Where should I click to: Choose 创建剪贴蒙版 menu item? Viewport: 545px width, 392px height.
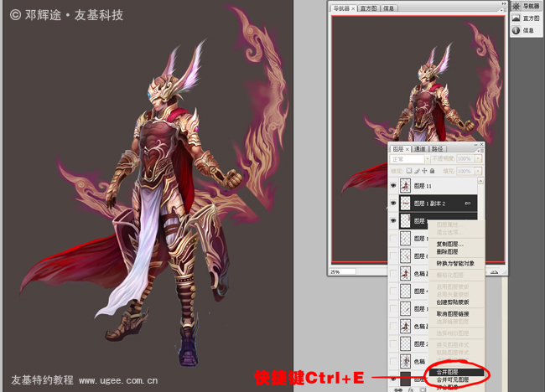pos(453,302)
